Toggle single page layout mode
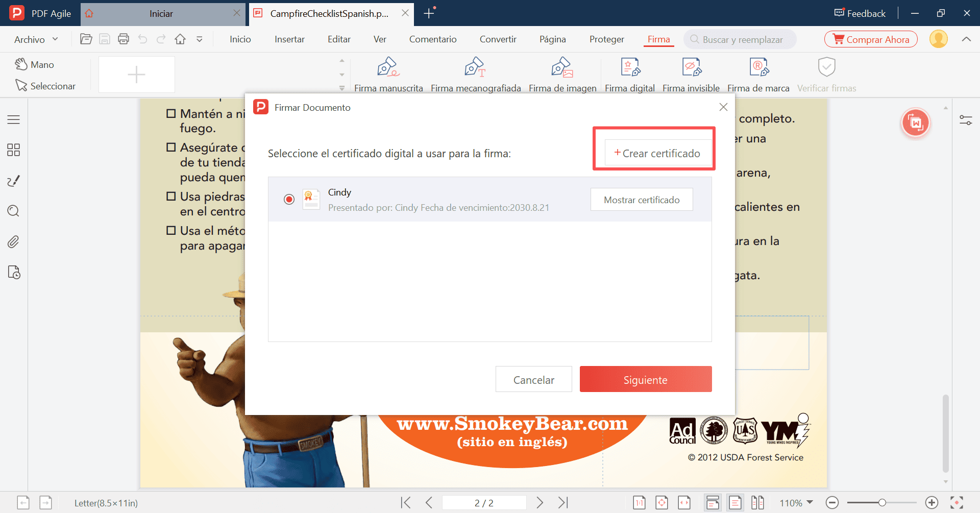This screenshot has width=980, height=513. [x=736, y=502]
